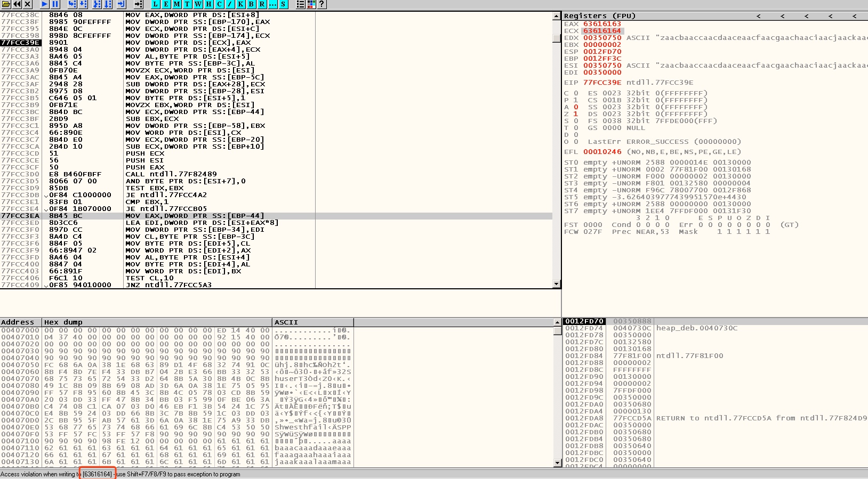Open a file with the folder icon
868x479 pixels.
coord(6,4)
